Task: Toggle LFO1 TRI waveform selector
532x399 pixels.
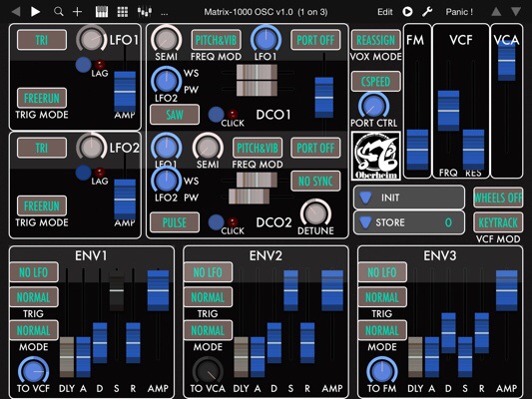Action: pyautogui.click(x=42, y=40)
